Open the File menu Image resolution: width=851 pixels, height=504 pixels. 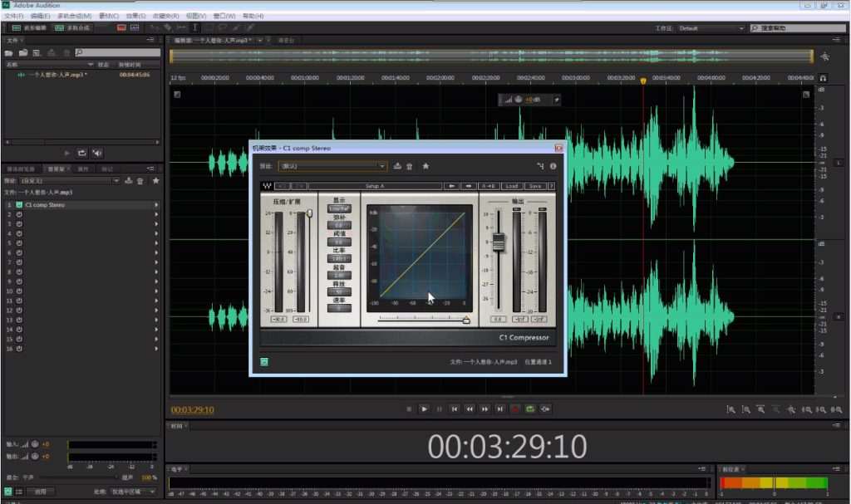[x=13, y=16]
